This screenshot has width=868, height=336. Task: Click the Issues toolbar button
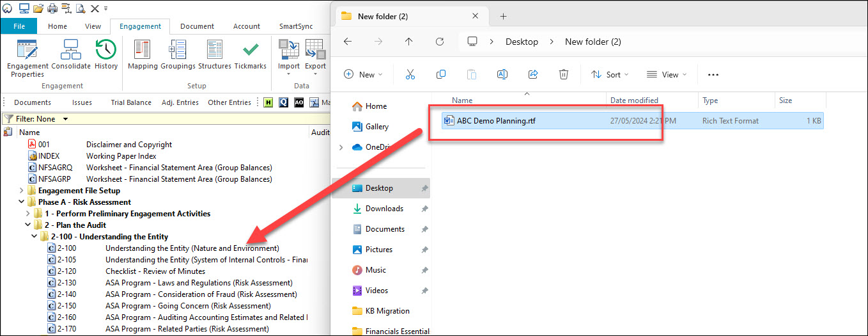coord(82,102)
